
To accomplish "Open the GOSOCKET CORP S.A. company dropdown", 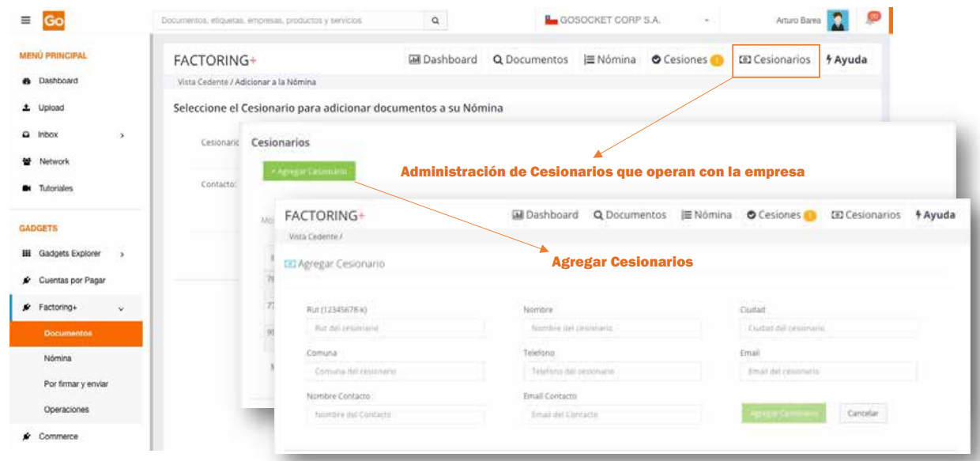I will (x=628, y=21).
